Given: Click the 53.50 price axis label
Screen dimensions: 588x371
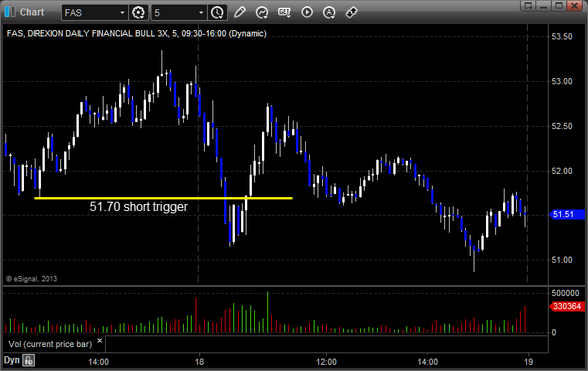Looking at the screenshot, I should [x=562, y=36].
